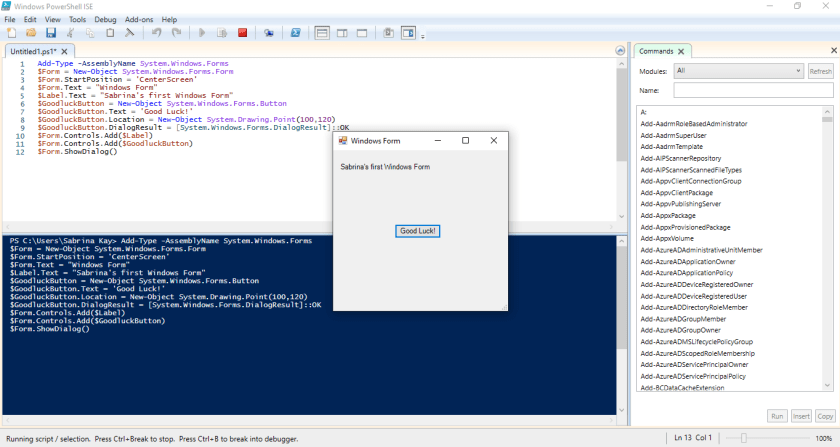The height and width of the screenshot is (447, 840).
Task: Click the Refresh button in Commands pane
Action: [x=820, y=71]
